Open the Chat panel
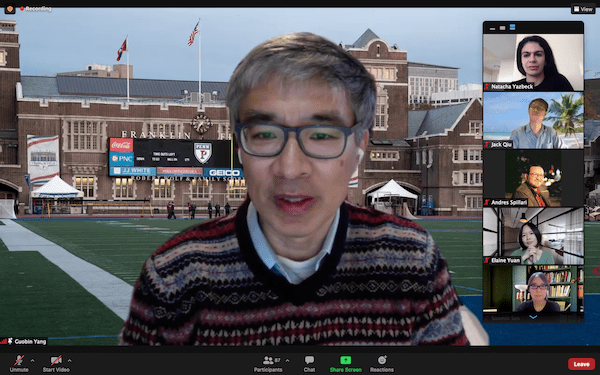The image size is (600, 375). [309, 364]
